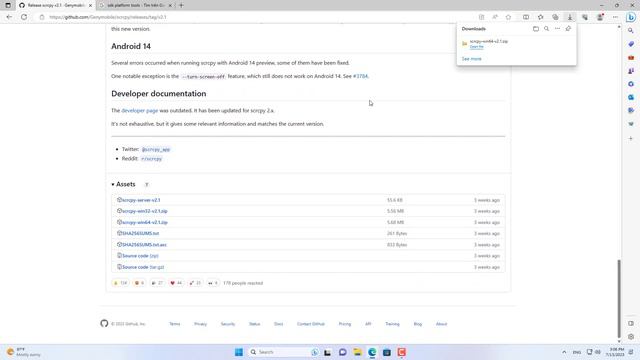The width and height of the screenshot is (640, 360).
Task: Open the browser extensions icon
Action: point(585,17)
